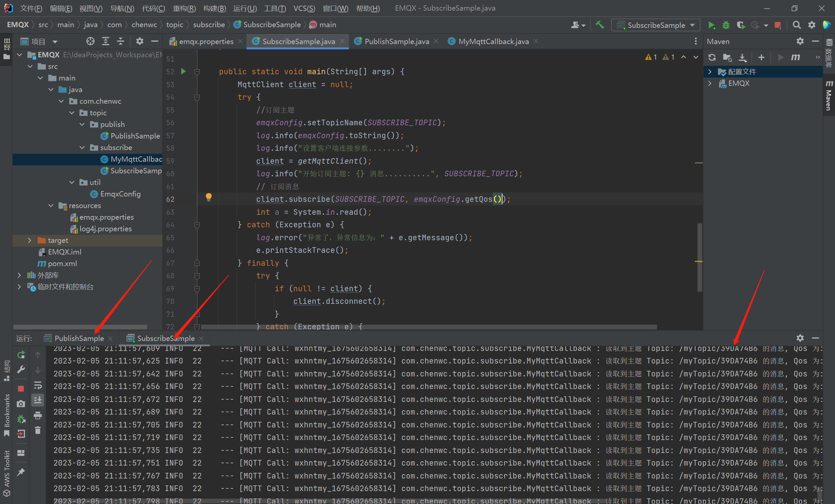Show quick-fix lightbulb on line 62
This screenshot has width=835, height=504.
tap(209, 197)
